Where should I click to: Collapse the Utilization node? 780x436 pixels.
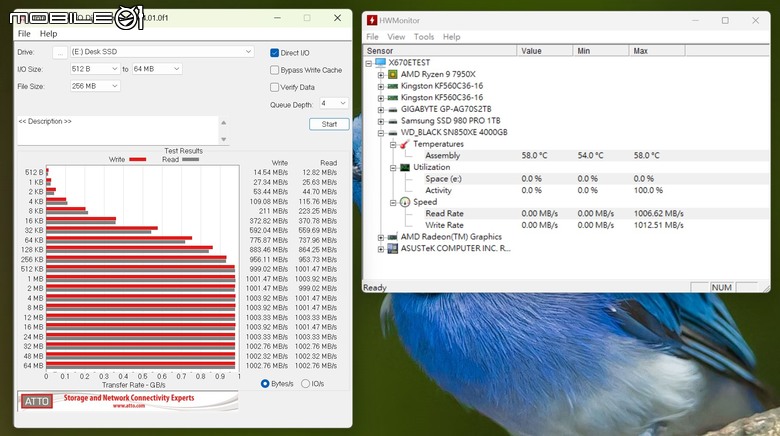pos(392,168)
